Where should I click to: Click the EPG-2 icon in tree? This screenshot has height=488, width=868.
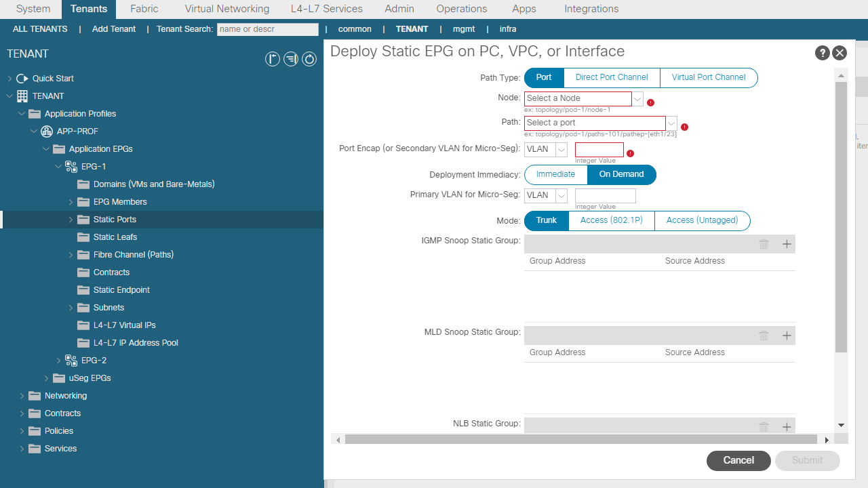click(71, 361)
